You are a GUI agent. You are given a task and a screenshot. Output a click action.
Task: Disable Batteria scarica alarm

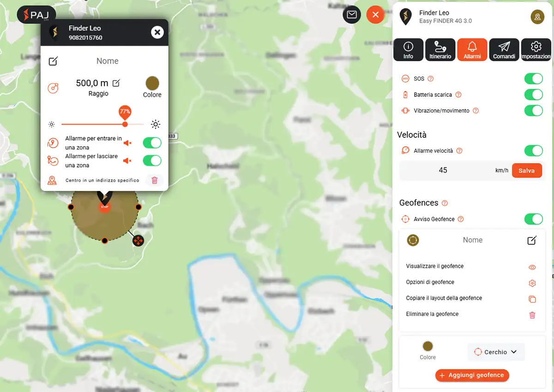click(x=533, y=95)
